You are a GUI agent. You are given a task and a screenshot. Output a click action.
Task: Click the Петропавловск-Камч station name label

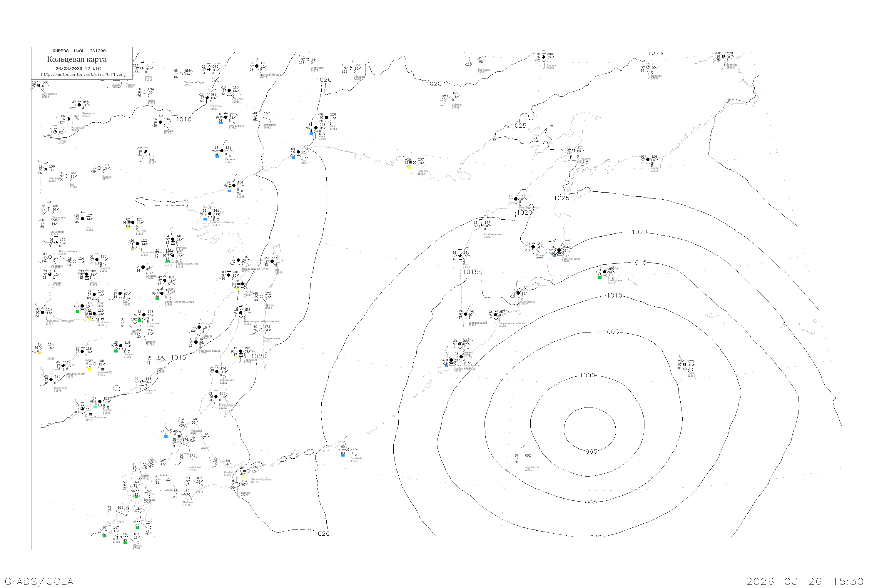pos(512,323)
